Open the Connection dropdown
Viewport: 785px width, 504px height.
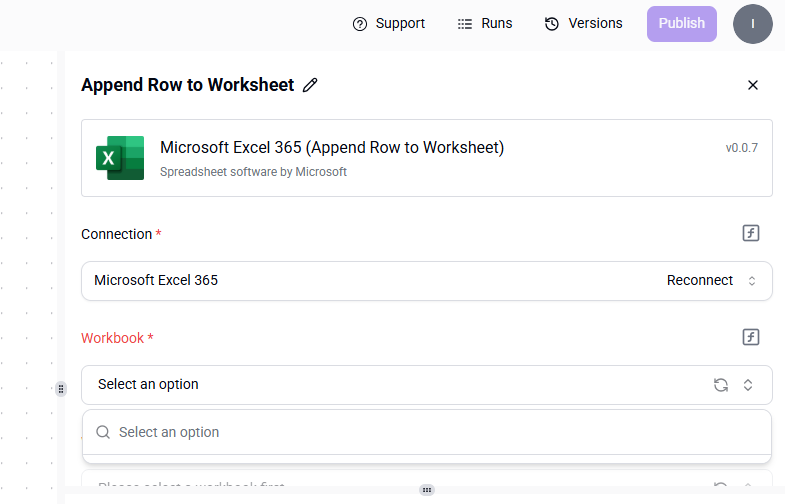pos(427,281)
